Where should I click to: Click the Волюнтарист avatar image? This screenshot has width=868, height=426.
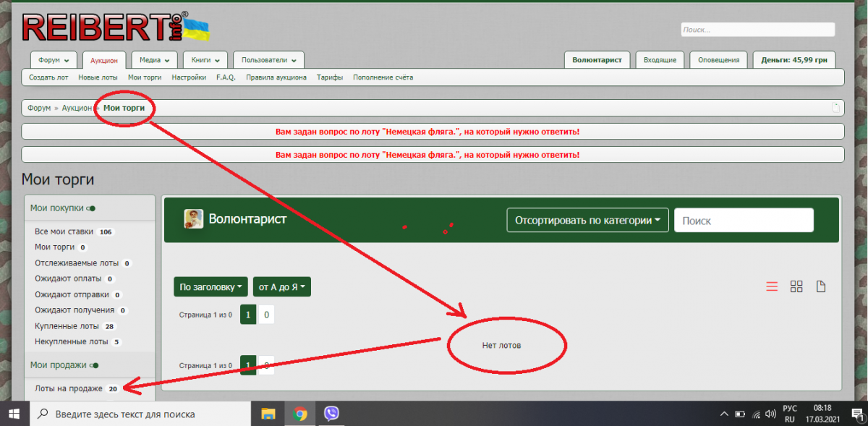(193, 219)
